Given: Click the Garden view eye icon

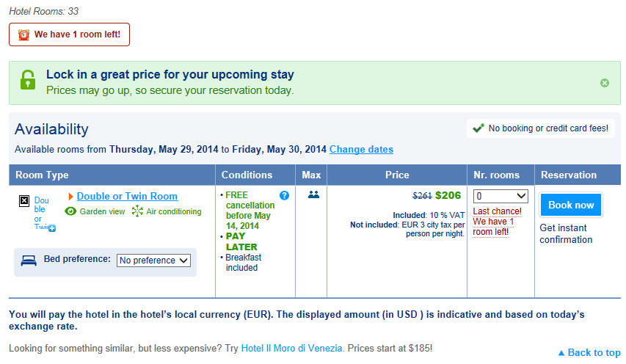Looking at the screenshot, I should click(x=70, y=211).
